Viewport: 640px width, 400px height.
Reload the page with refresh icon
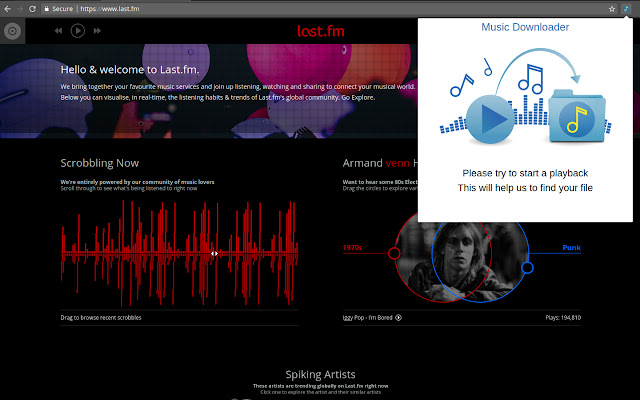pos(32,9)
